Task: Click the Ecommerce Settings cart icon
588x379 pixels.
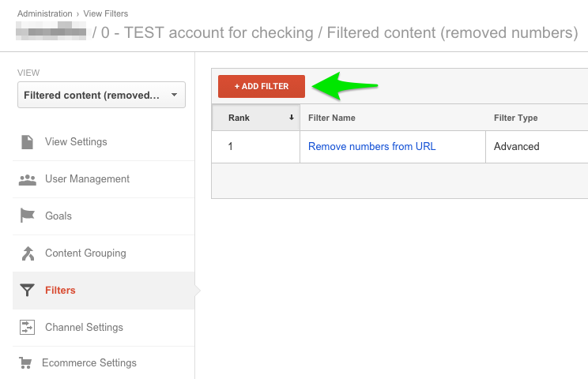Action: [25, 363]
